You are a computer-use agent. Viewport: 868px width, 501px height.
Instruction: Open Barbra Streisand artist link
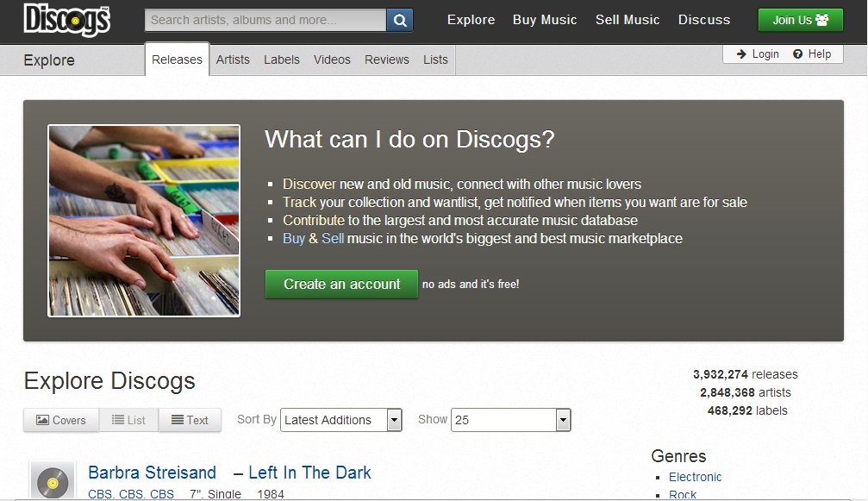(x=153, y=473)
